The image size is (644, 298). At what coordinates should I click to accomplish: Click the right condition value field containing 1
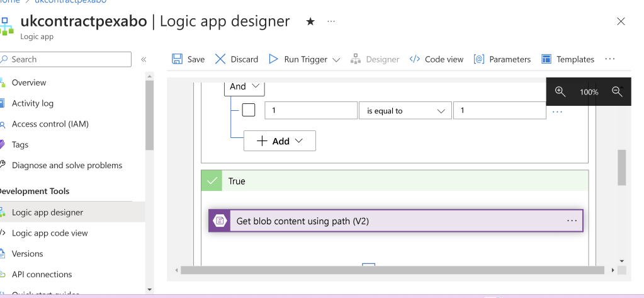click(x=499, y=110)
